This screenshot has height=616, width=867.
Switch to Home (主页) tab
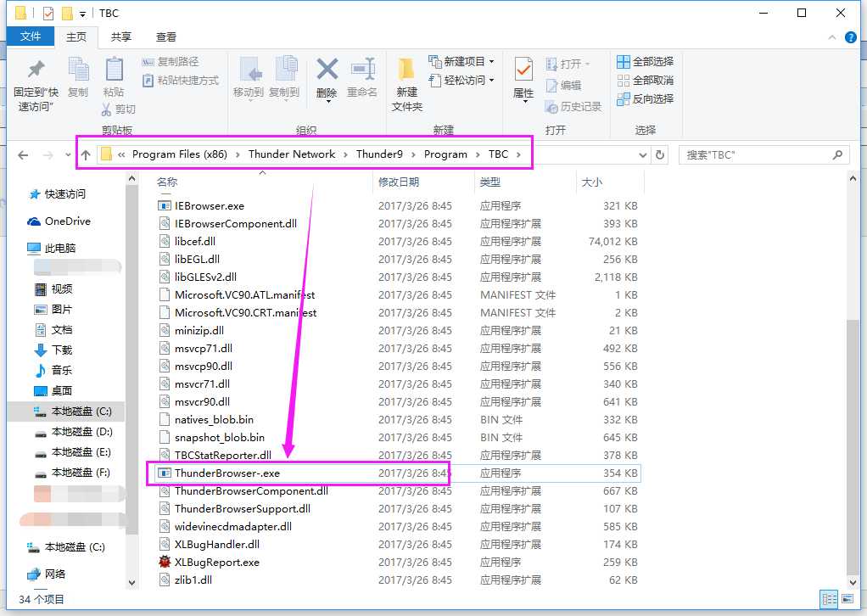tap(76, 37)
